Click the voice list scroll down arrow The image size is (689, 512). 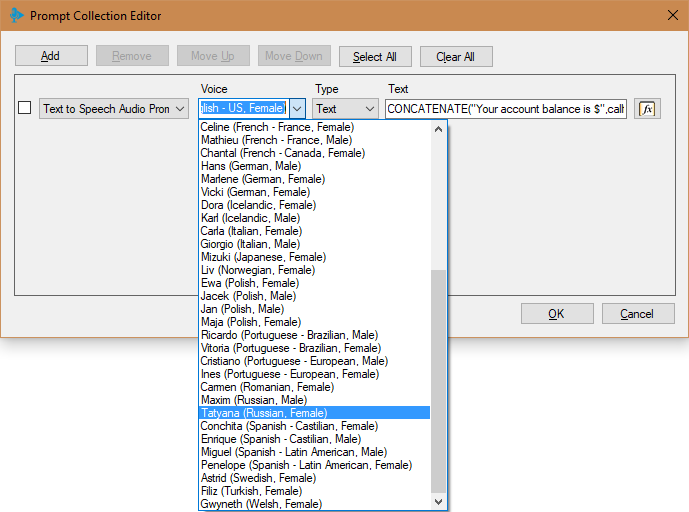click(x=438, y=501)
